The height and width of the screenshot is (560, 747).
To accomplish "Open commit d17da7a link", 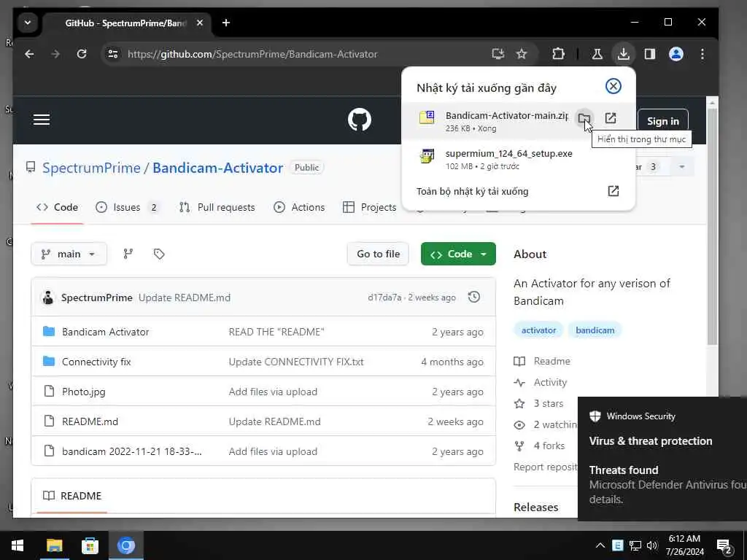I will [384, 297].
